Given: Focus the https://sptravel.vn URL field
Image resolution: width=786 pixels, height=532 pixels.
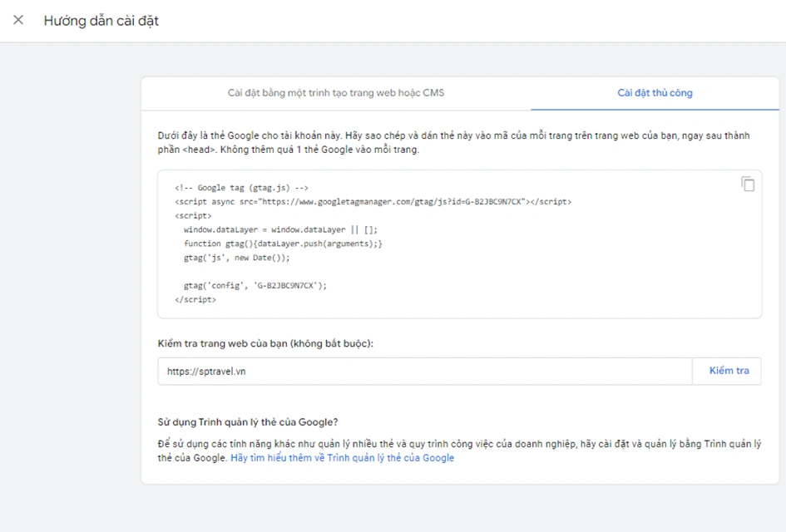Looking at the screenshot, I should pos(425,372).
